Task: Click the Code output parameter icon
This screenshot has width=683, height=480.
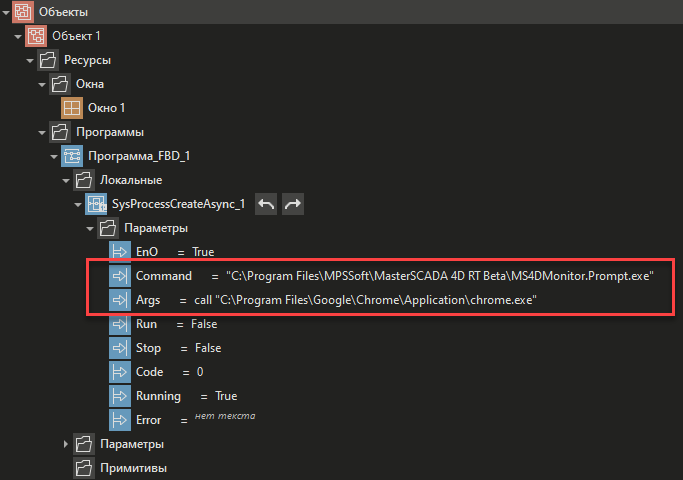Action: pyautogui.click(x=120, y=372)
